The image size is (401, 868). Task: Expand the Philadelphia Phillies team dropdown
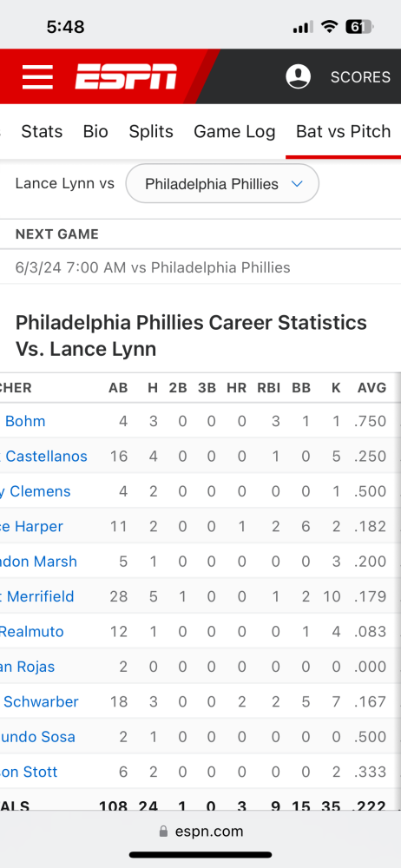click(x=222, y=184)
